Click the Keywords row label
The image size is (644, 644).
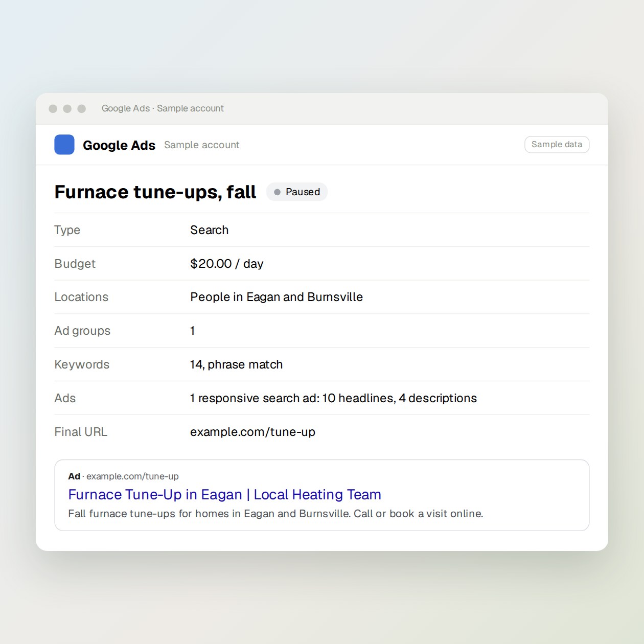[82, 364]
